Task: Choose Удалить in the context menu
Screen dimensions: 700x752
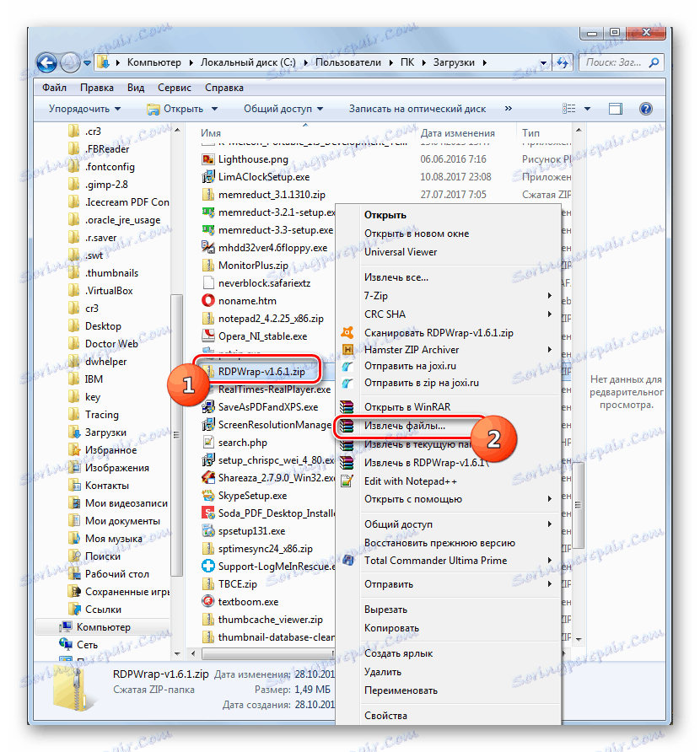Action: (x=382, y=672)
